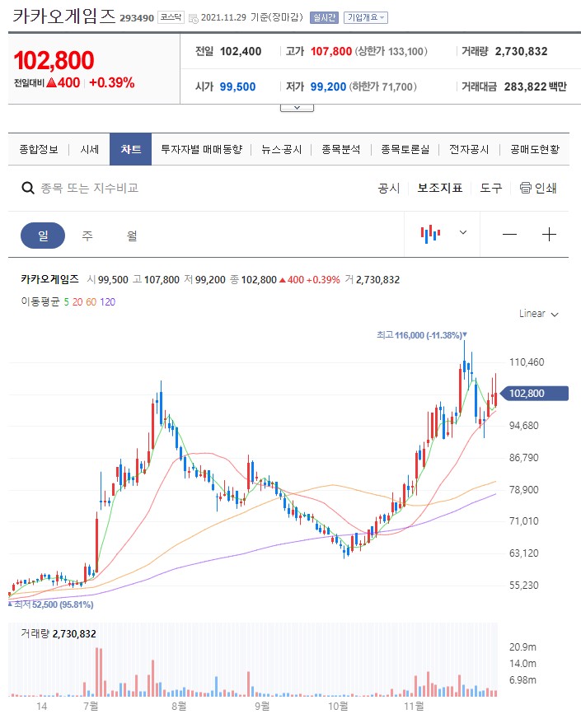This screenshot has height=728, width=581.
Task: Select the 주 (weekly) period toggle
Action: [x=87, y=236]
